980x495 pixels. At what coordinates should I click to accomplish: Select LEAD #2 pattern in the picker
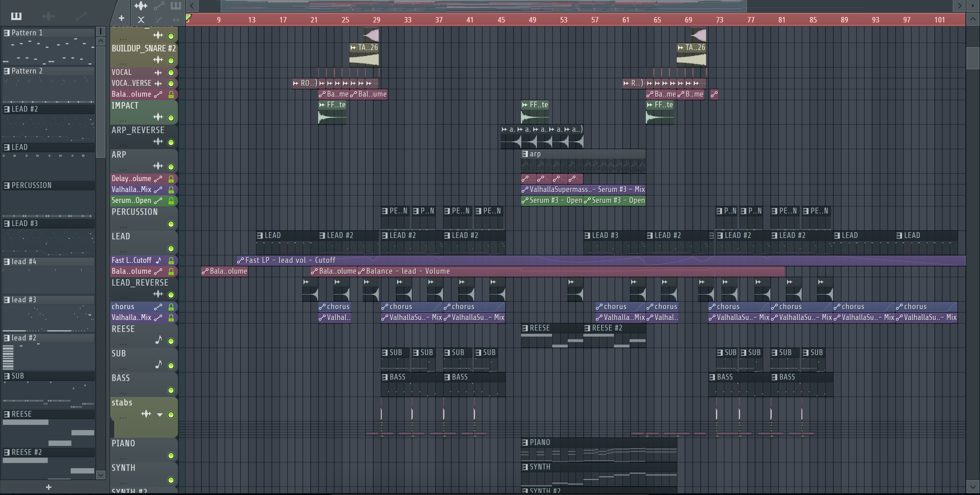49,109
